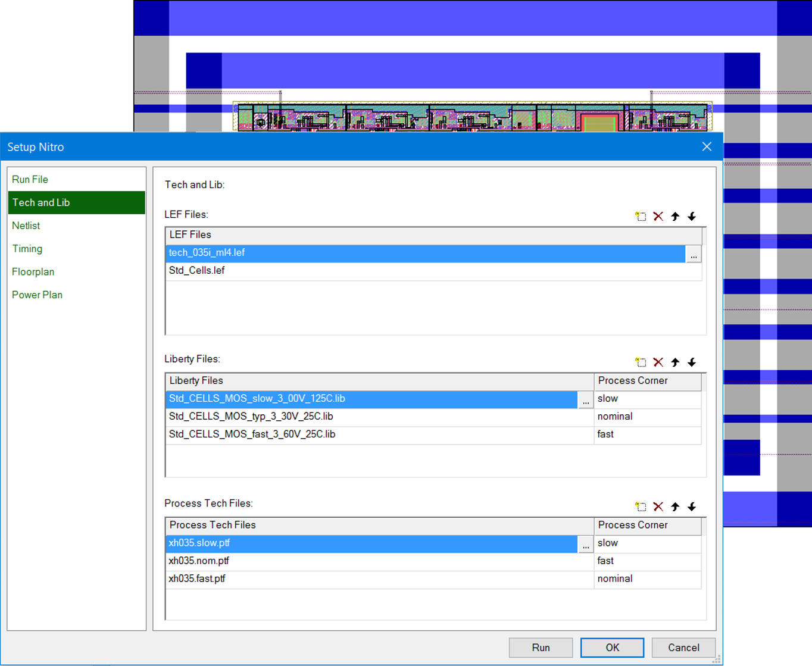This screenshot has height=666, width=812.
Task: Click nominal corner cell of typ Liberty file
Action: (648, 417)
